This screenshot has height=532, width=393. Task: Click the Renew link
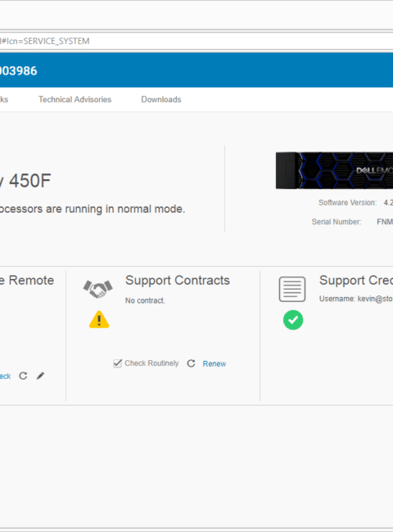pos(215,363)
